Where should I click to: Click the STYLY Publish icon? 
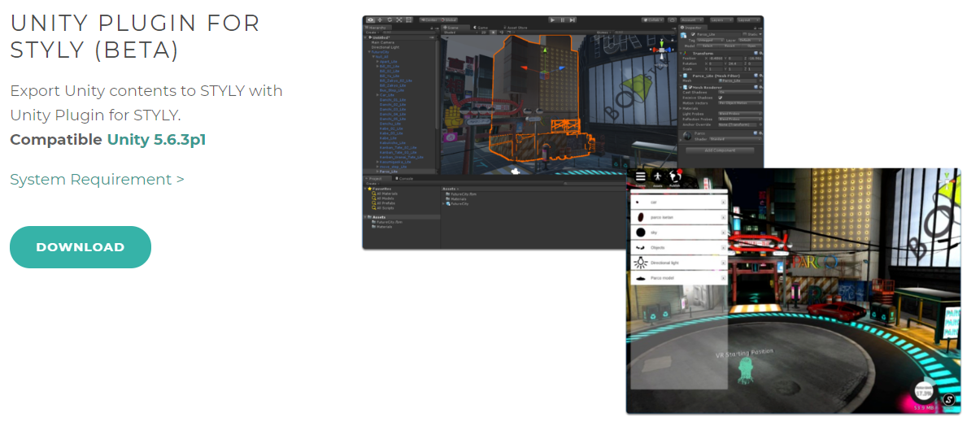[x=674, y=177]
